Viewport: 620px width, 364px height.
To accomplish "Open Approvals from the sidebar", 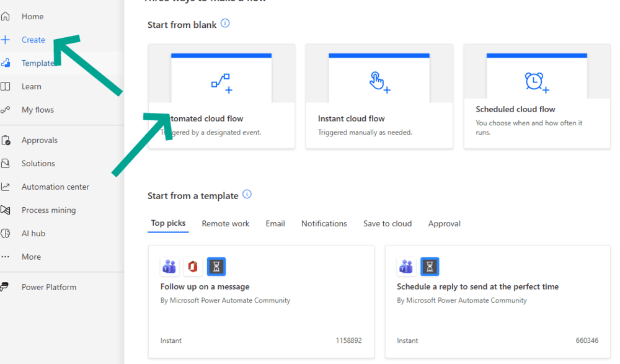I will click(40, 140).
